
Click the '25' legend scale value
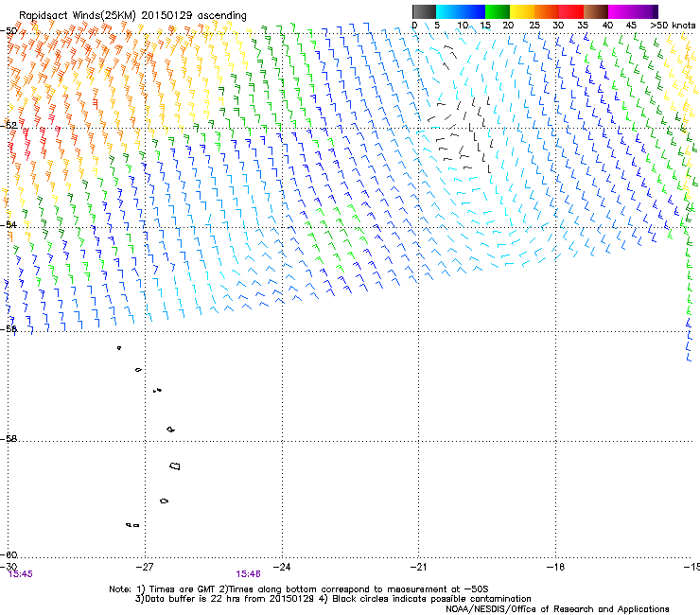(534, 26)
